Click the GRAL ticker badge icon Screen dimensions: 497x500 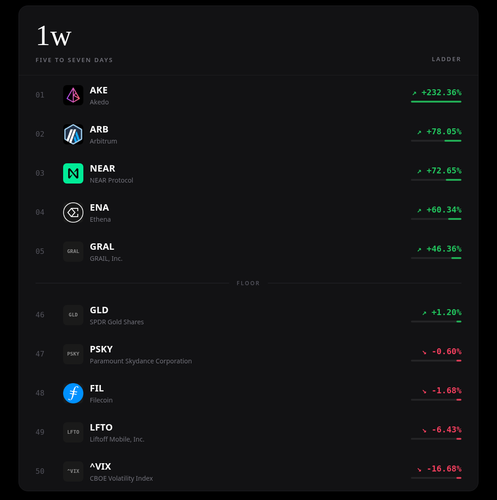[x=73, y=251]
